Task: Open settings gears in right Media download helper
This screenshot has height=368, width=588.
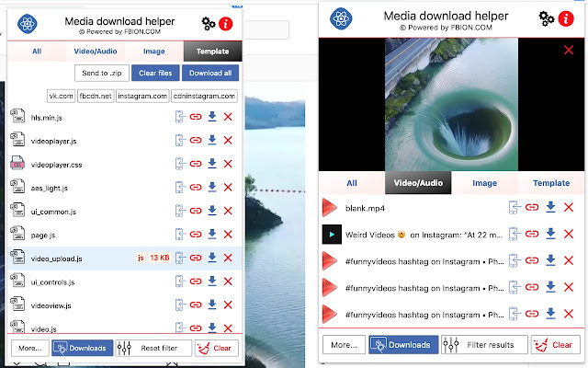Action: [547, 18]
